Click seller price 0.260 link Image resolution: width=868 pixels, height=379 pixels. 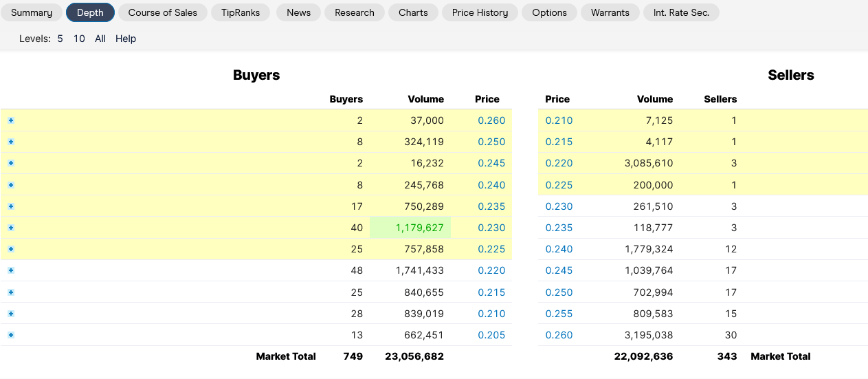[x=559, y=335]
